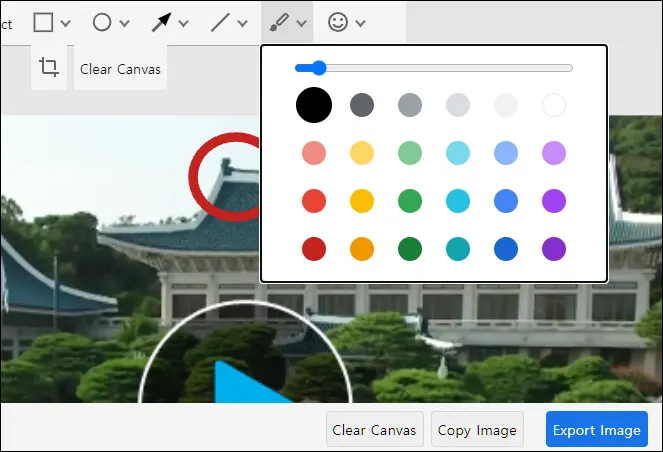Viewport: 663px width, 452px height.
Task: Pick the light yellow pastel swatch
Action: pos(362,153)
